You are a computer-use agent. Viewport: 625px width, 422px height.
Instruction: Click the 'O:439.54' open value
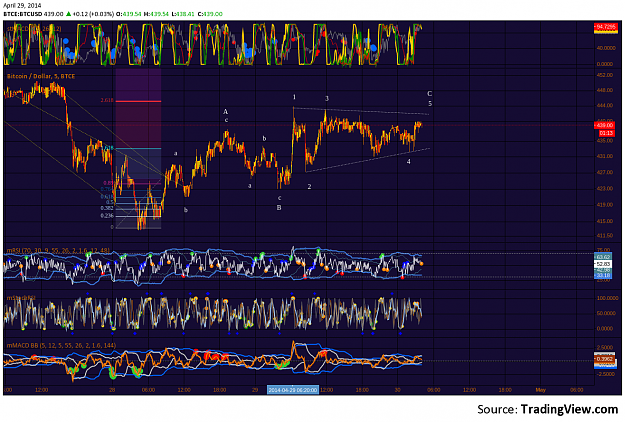[x=129, y=14]
